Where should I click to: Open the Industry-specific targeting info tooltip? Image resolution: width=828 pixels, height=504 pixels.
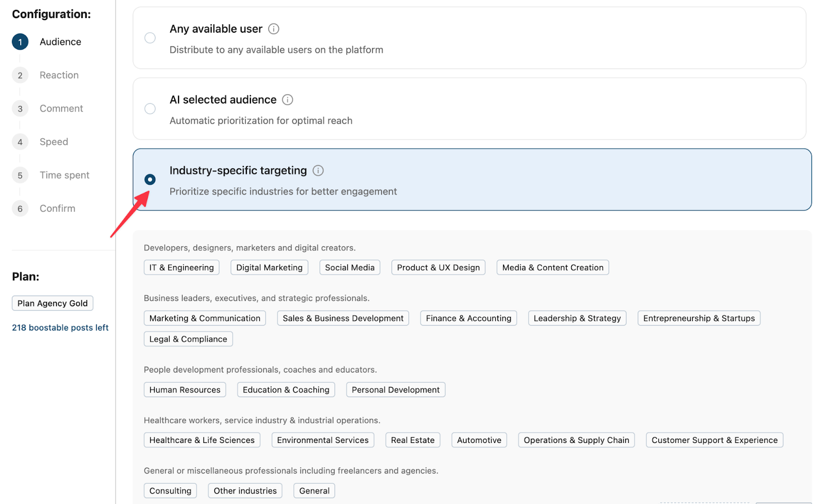tap(318, 170)
